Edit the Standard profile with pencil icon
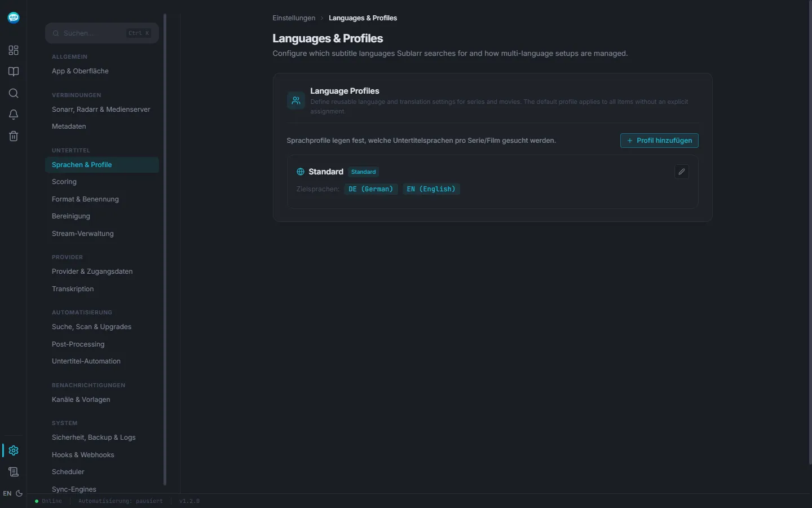 682,172
